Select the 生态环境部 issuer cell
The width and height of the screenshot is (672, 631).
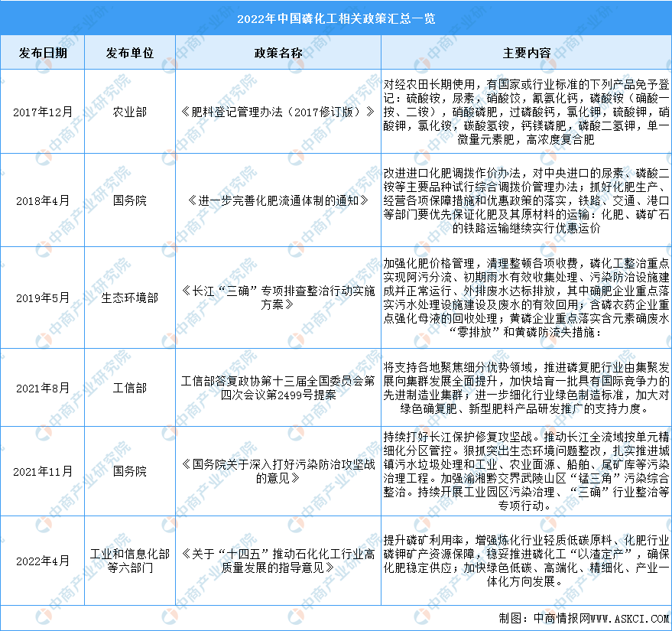[x=130, y=298]
